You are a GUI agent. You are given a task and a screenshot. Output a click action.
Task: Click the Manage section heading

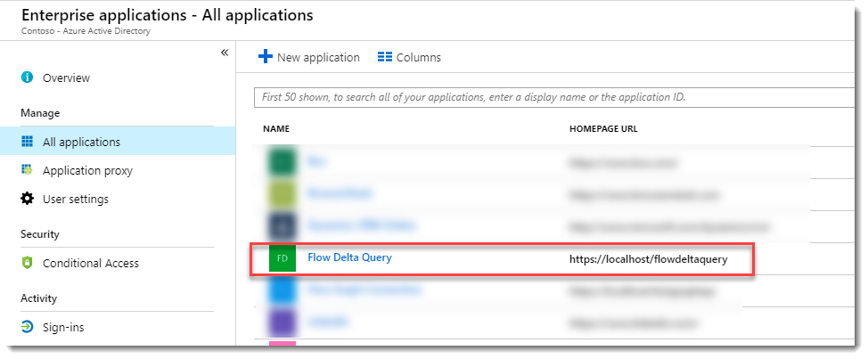(x=40, y=113)
